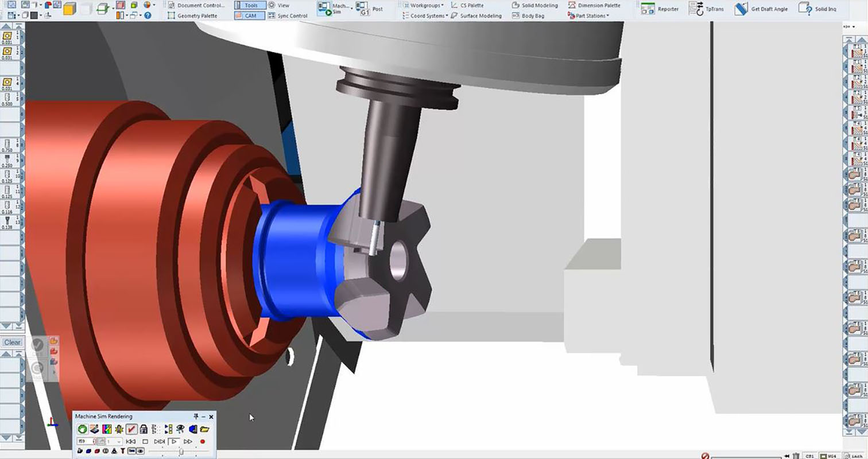Enable the CAM palette toggle
Image resolution: width=868 pixels, height=459 pixels.
pyautogui.click(x=250, y=15)
